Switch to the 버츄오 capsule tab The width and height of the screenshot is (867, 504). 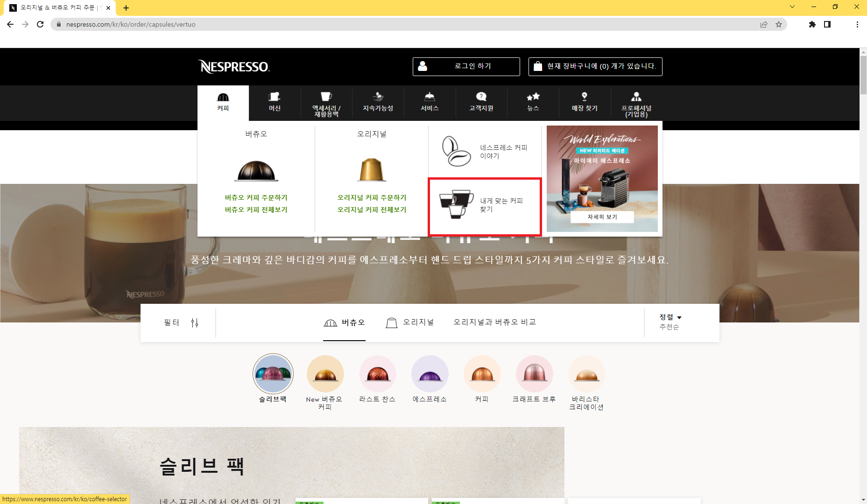[x=345, y=322]
